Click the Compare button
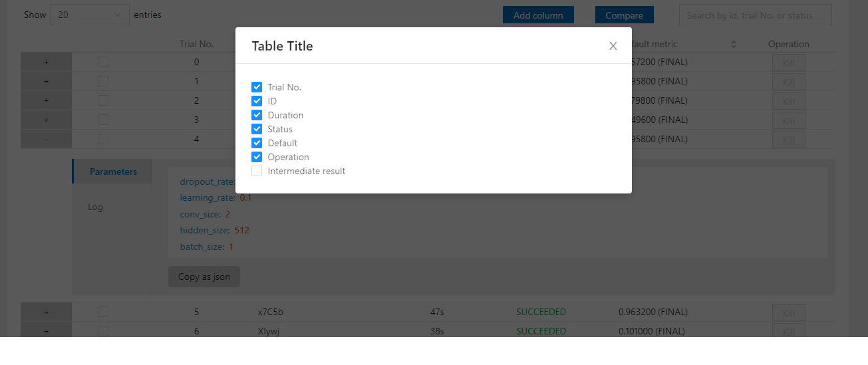The width and height of the screenshot is (868, 365). 624,15
